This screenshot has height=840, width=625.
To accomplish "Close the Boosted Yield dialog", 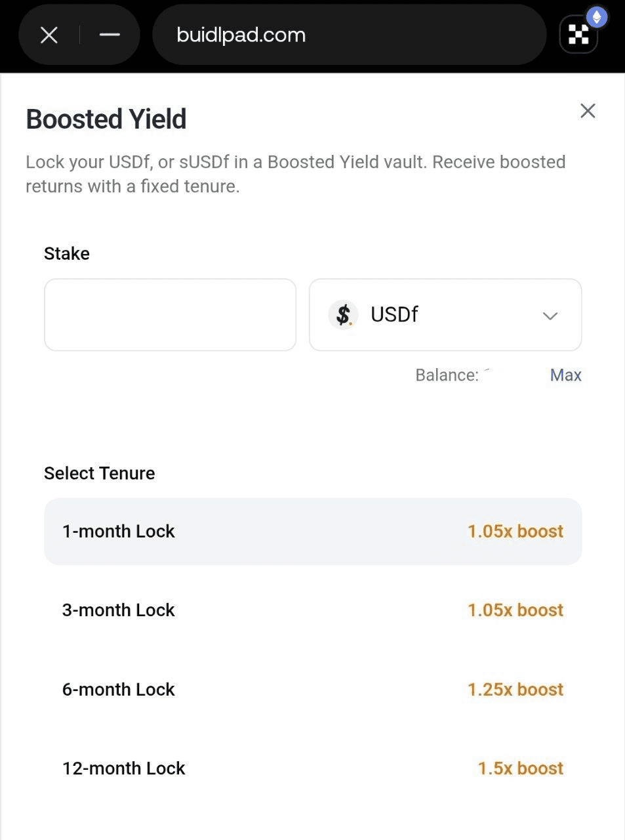I will tap(588, 111).
